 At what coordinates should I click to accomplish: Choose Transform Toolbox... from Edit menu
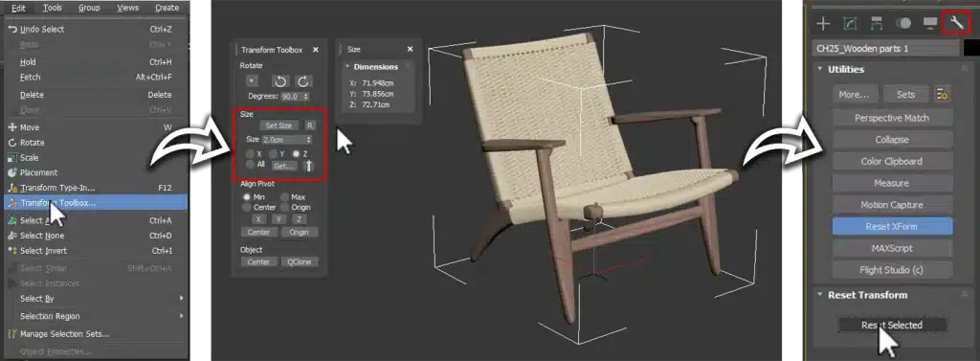(x=96, y=203)
